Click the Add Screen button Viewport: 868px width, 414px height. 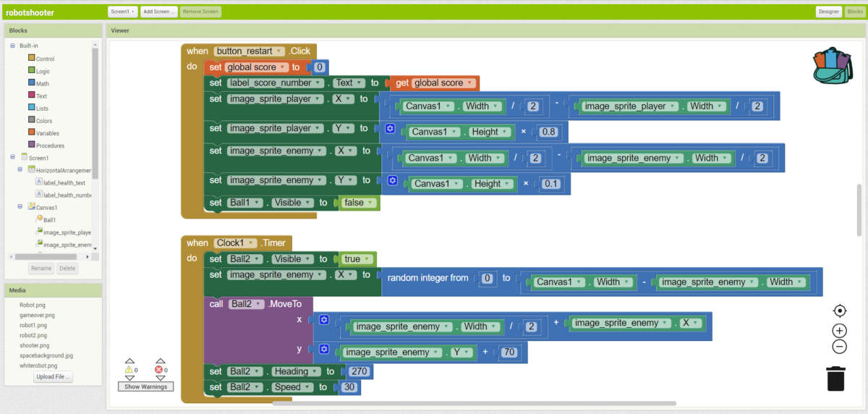158,12
